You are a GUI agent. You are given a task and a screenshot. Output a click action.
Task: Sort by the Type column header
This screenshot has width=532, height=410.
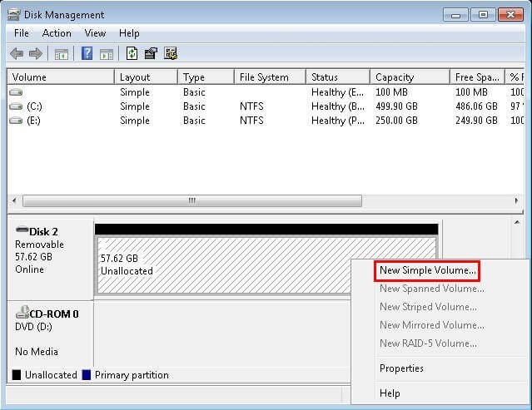coord(206,77)
